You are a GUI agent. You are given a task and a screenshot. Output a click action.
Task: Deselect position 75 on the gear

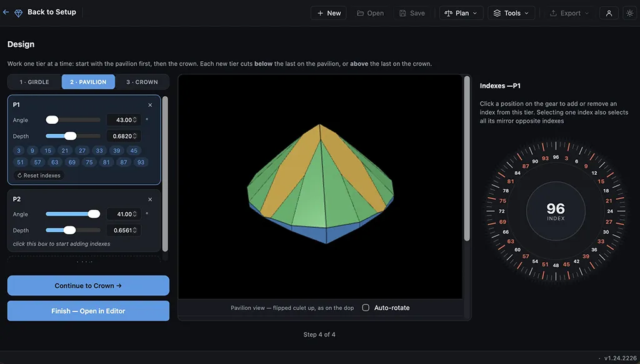point(502,200)
